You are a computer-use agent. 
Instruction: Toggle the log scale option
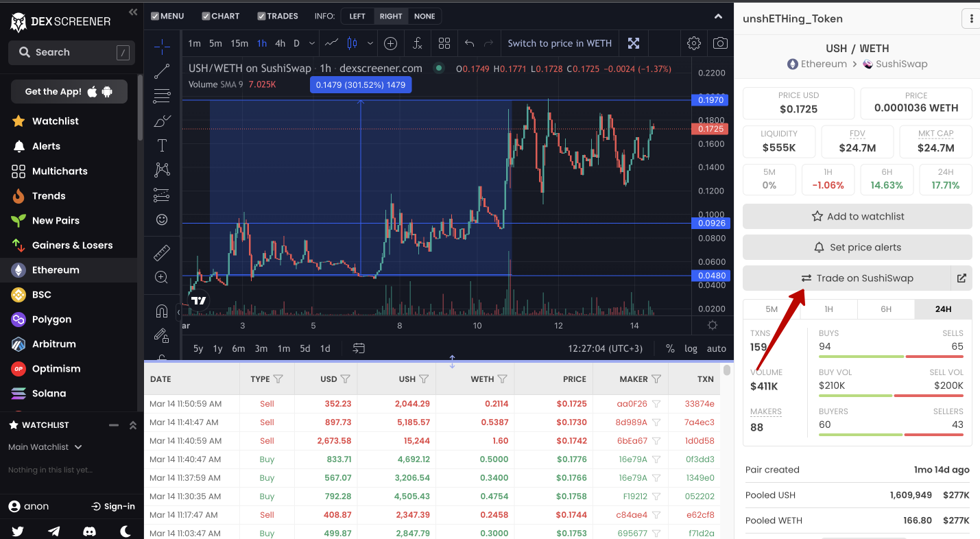(x=691, y=348)
